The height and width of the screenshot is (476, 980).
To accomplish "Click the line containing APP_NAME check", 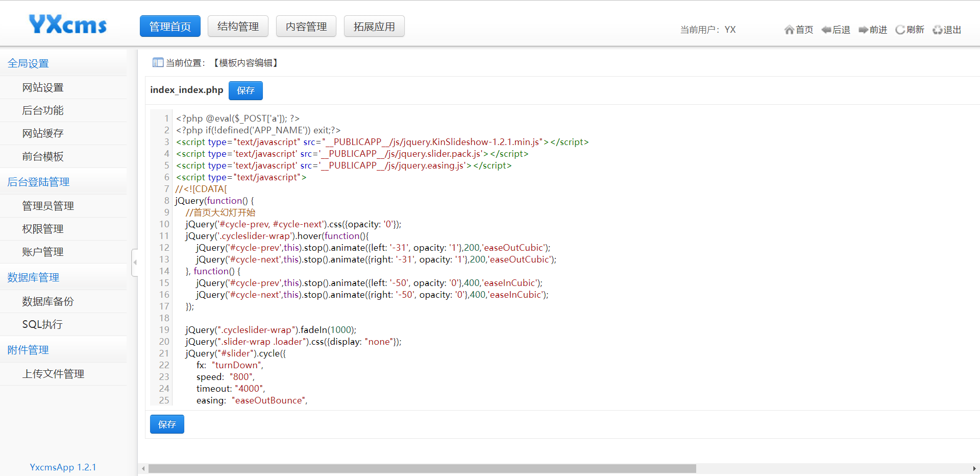I will 258,130.
